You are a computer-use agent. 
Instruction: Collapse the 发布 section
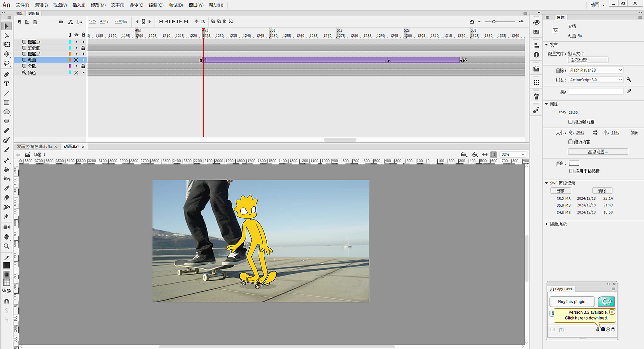tap(547, 45)
